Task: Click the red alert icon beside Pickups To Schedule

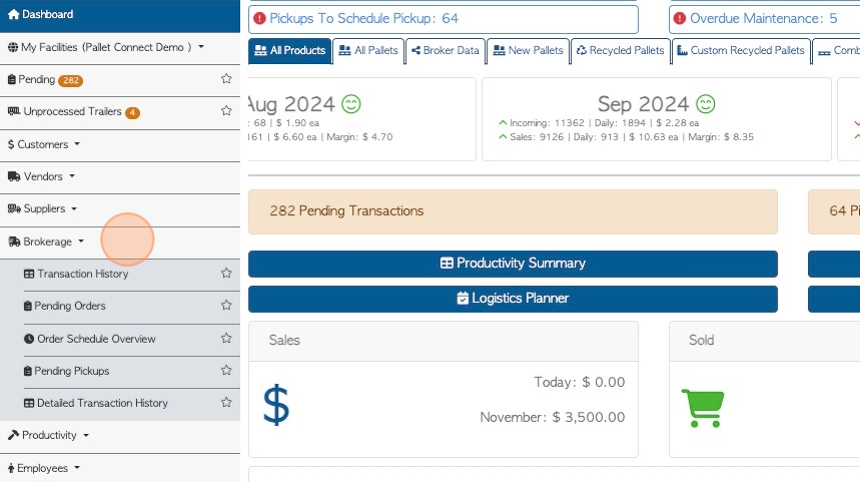Action: click(x=259, y=19)
